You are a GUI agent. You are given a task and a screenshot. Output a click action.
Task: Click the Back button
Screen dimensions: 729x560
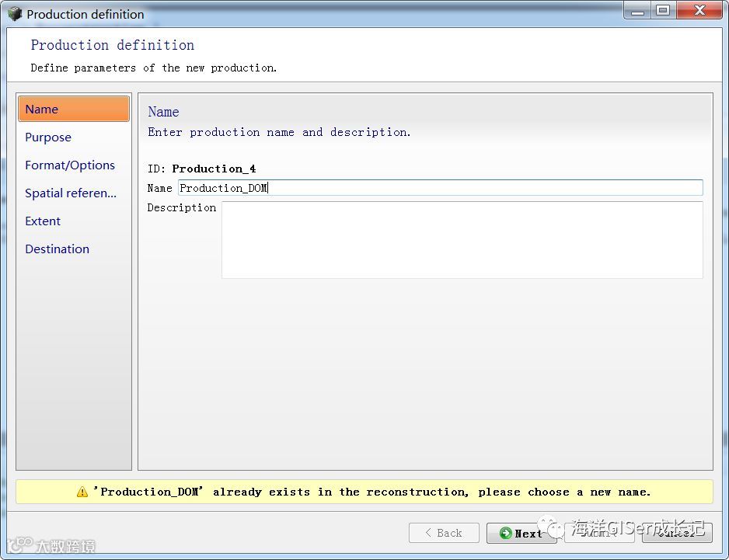click(x=444, y=533)
